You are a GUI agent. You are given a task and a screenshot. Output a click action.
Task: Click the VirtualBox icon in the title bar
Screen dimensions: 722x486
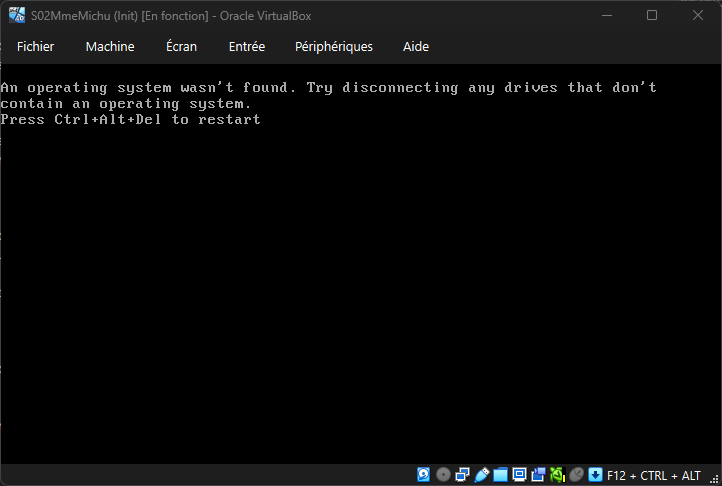coord(17,15)
